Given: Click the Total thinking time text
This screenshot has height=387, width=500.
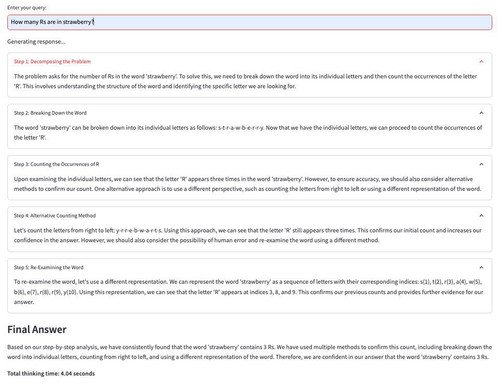Looking at the screenshot, I should pyautogui.click(x=51, y=373).
